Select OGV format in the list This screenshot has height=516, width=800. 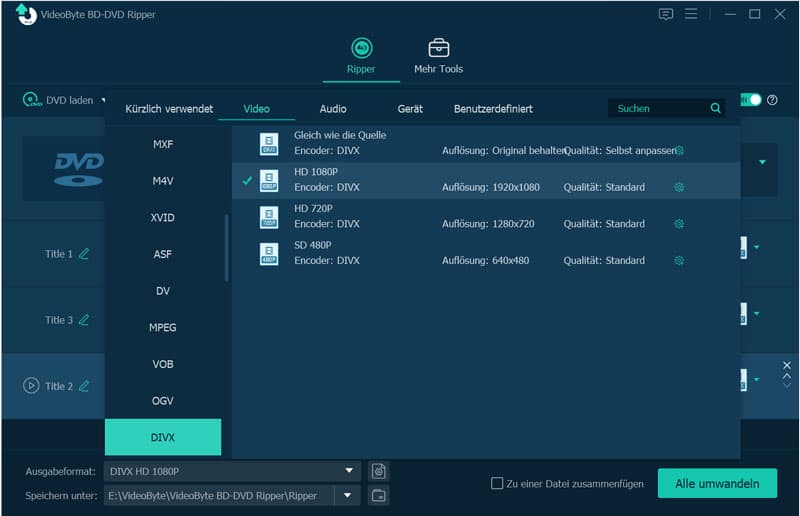163,401
